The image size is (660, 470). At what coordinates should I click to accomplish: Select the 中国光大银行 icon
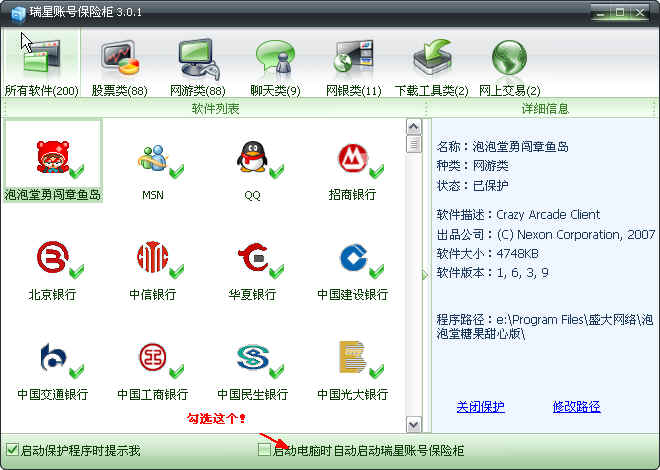[352, 370]
